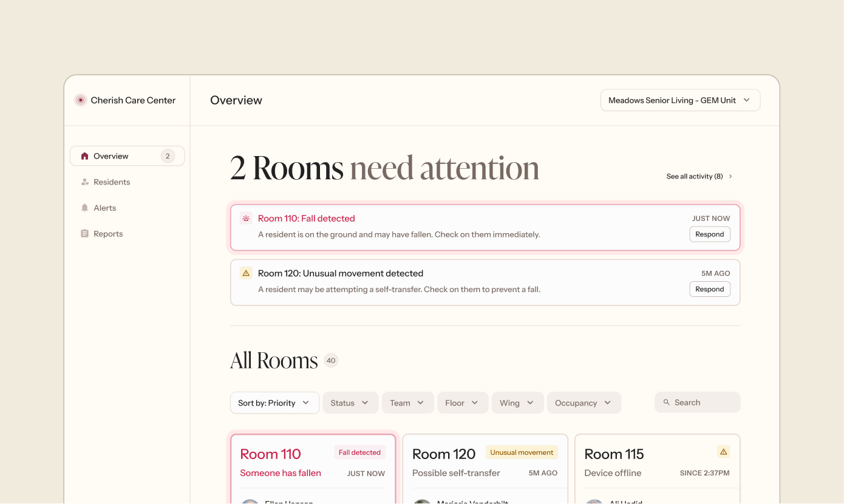
Task: Expand the Occupancy filter
Action: (584, 403)
